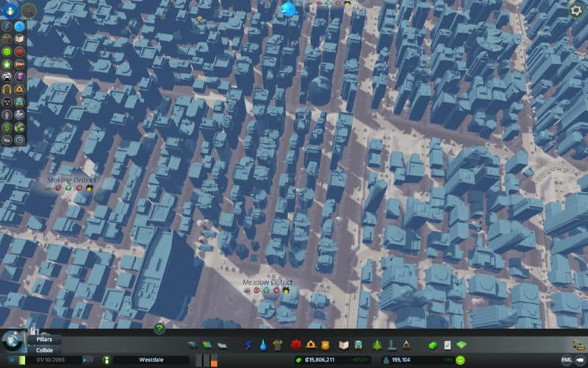This screenshot has width=588, height=368.
Task: Open the Health info view (red heart)
Action: tap(20, 52)
